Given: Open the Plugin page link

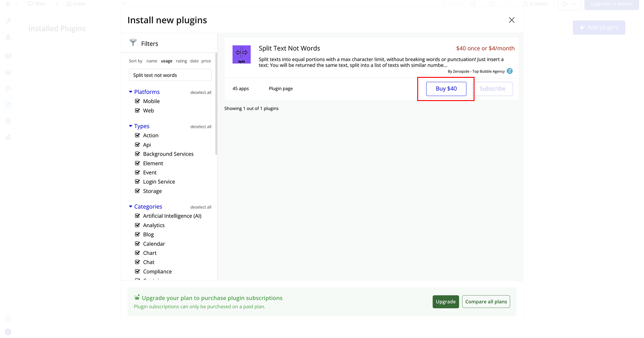Looking at the screenshot, I should [x=280, y=89].
